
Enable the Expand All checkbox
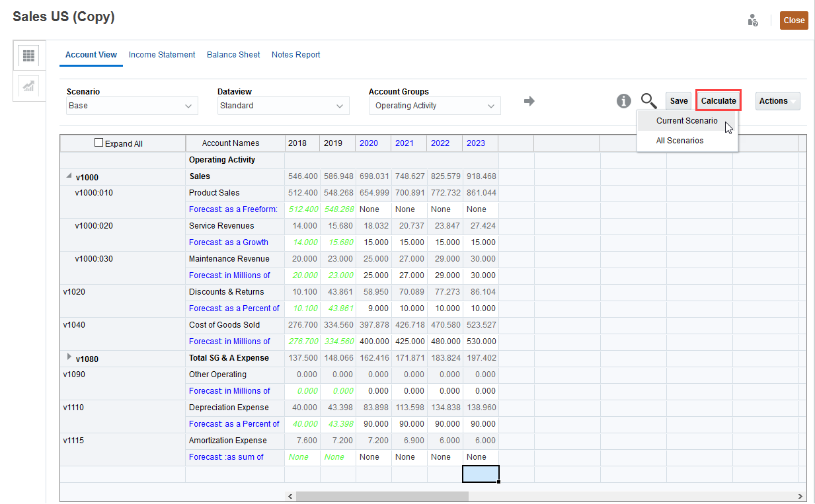pos(98,141)
